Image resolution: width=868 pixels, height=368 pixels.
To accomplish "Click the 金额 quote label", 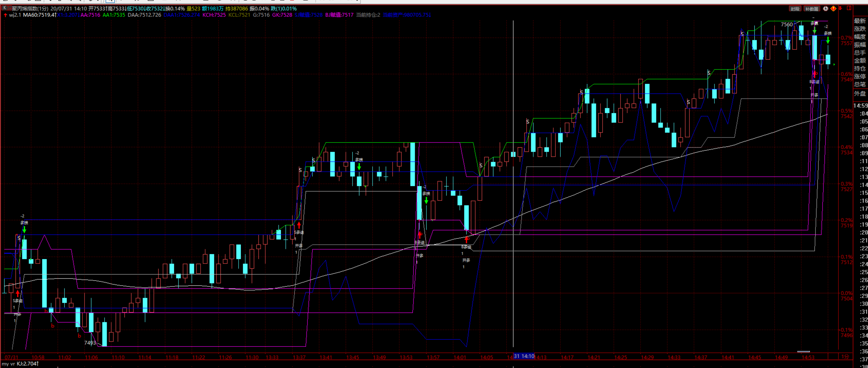I will pyautogui.click(x=860, y=61).
